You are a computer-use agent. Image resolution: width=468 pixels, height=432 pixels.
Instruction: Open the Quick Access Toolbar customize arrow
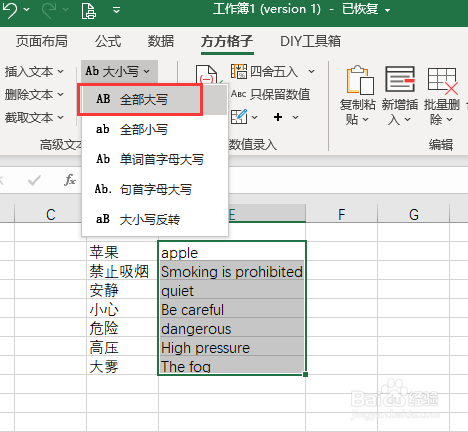click(116, 10)
